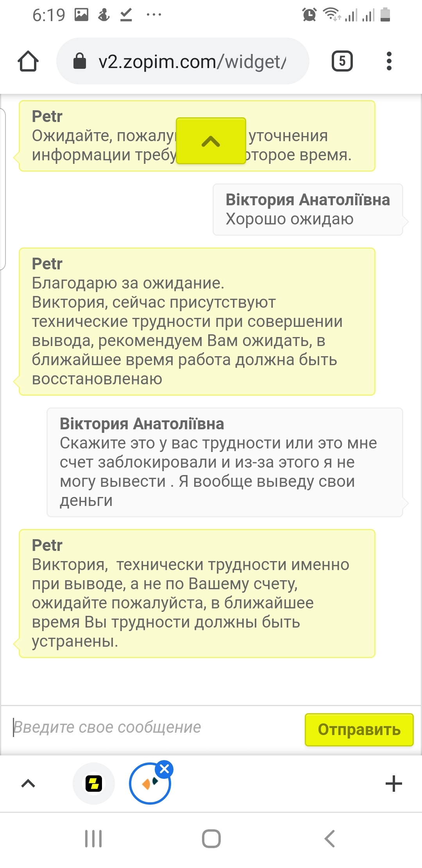Tap the browser home icon

28,61
